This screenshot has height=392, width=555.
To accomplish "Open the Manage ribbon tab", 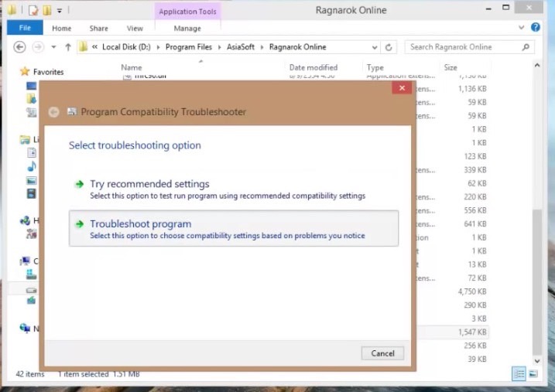I will tap(187, 29).
